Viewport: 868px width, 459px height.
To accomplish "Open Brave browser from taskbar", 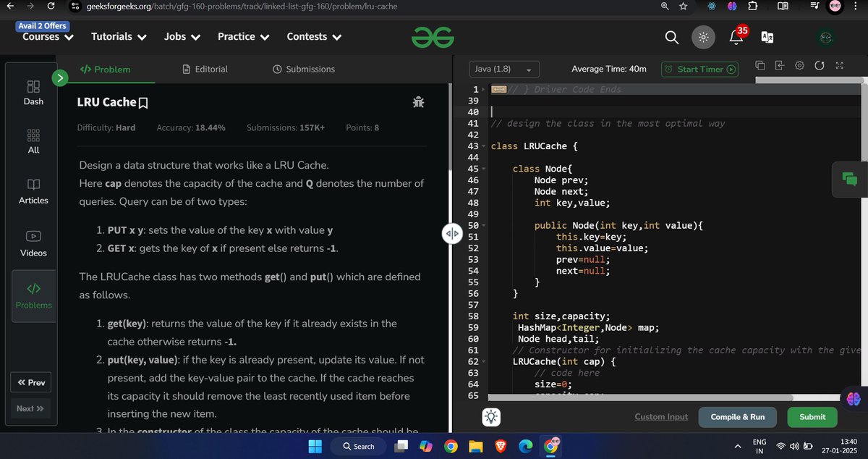I will 501,447.
